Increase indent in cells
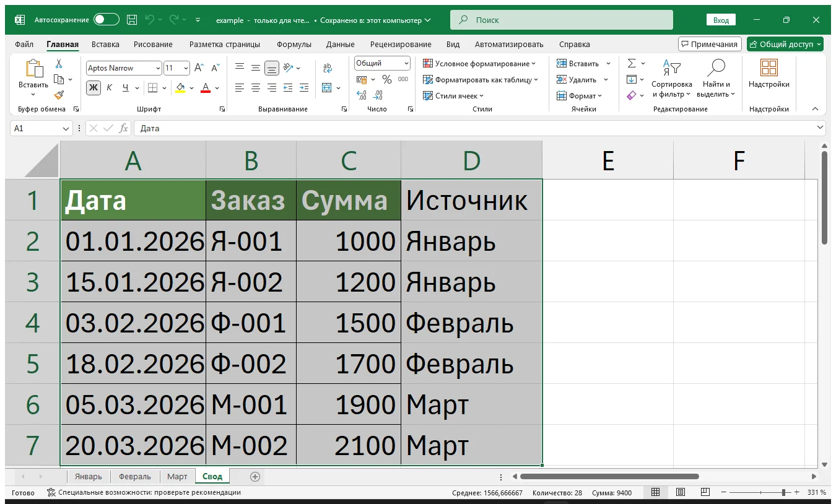836x504 pixels. (304, 88)
